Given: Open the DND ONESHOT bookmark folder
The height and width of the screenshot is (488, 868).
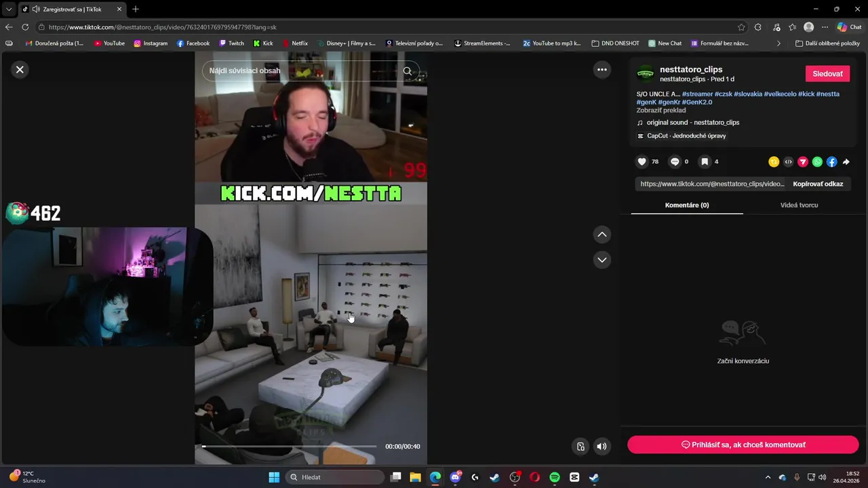Looking at the screenshot, I should [615, 43].
